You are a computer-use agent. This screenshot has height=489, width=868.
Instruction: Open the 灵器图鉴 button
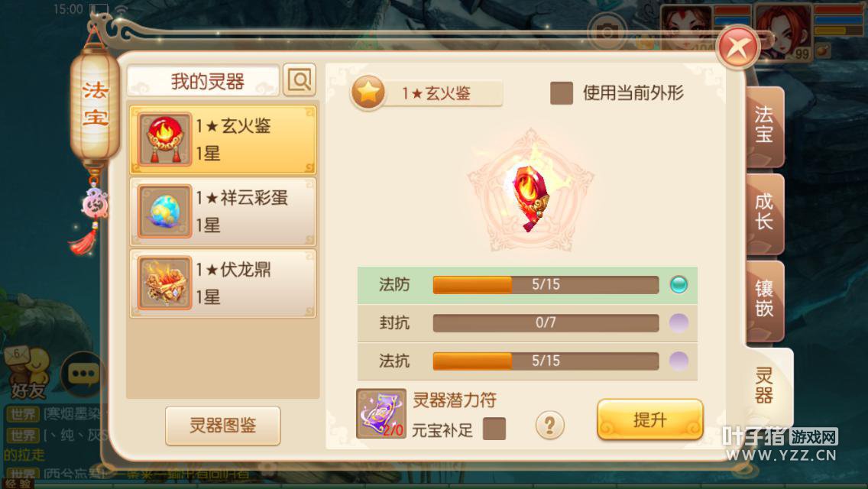(222, 426)
